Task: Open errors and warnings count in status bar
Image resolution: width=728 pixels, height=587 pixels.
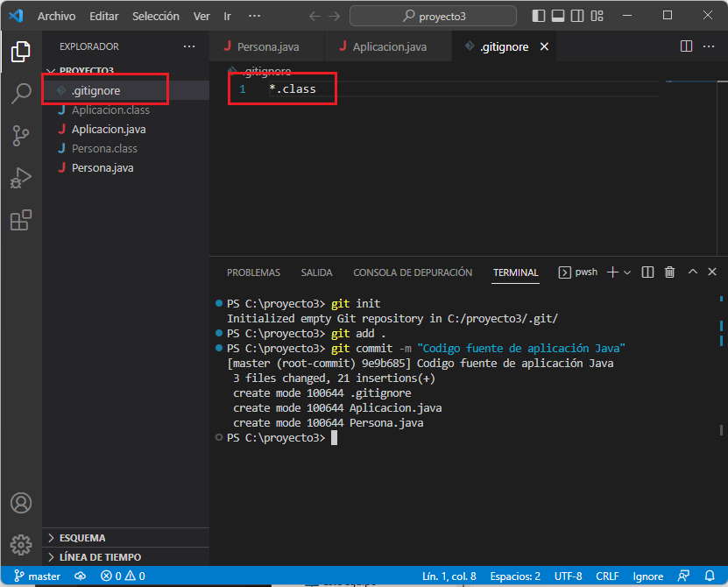Action: pos(123,576)
